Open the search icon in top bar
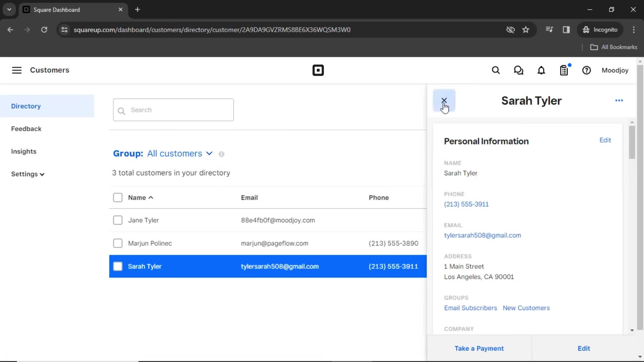This screenshot has height=362, width=644. (496, 70)
